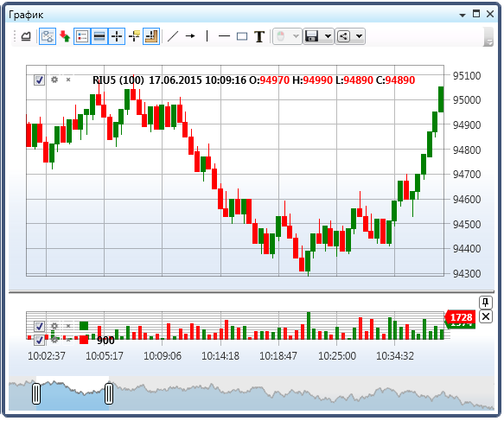Click the 95100 price axis label
This screenshot has width=504, height=421.
point(467,76)
